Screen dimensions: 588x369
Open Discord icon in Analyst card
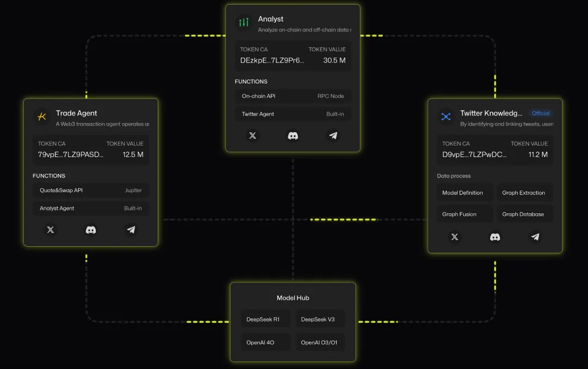click(293, 136)
